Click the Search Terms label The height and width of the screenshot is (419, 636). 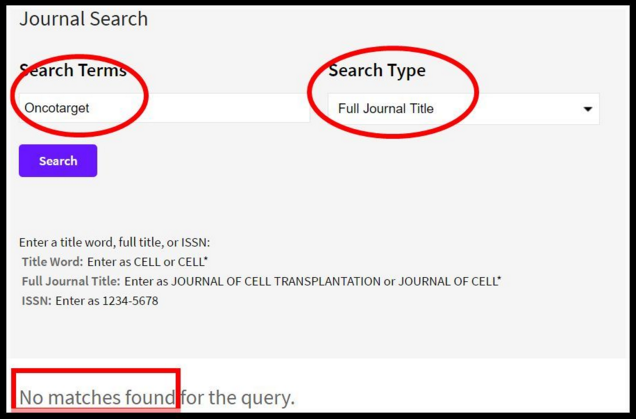pos(73,70)
